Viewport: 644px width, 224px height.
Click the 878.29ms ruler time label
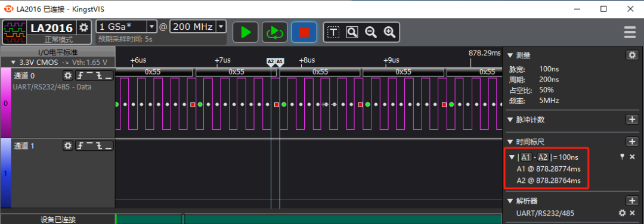(485, 53)
